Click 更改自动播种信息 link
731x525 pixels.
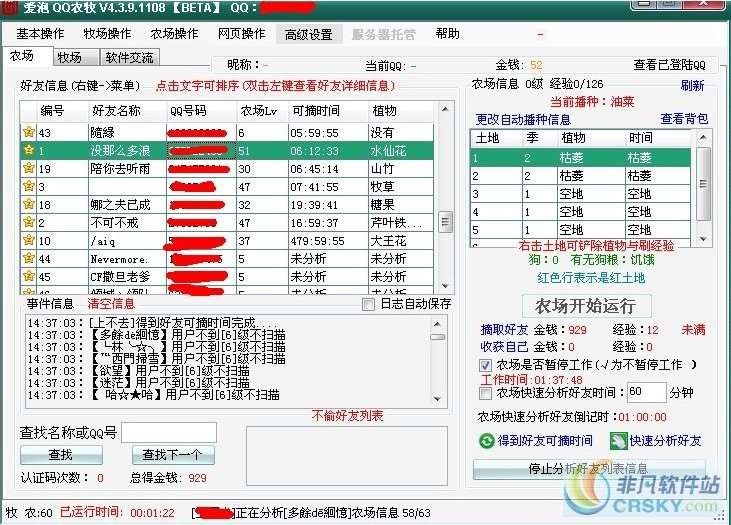(x=523, y=120)
